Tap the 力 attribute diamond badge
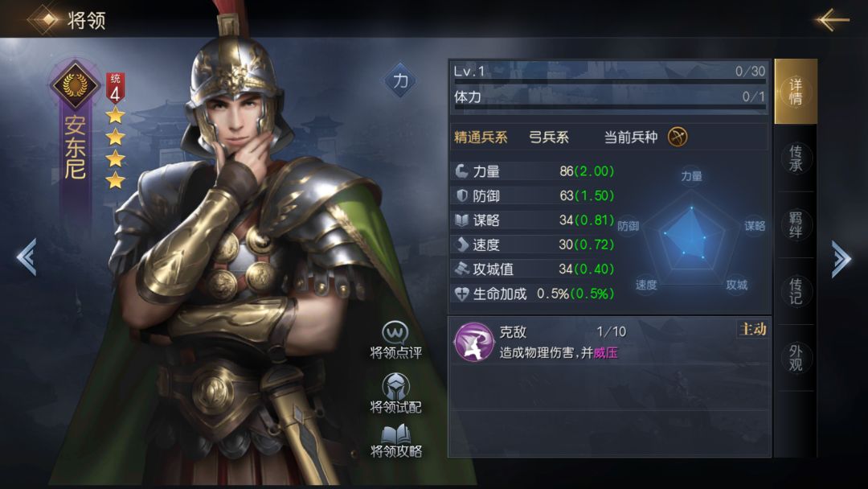This screenshot has height=489, width=868. pyautogui.click(x=399, y=81)
